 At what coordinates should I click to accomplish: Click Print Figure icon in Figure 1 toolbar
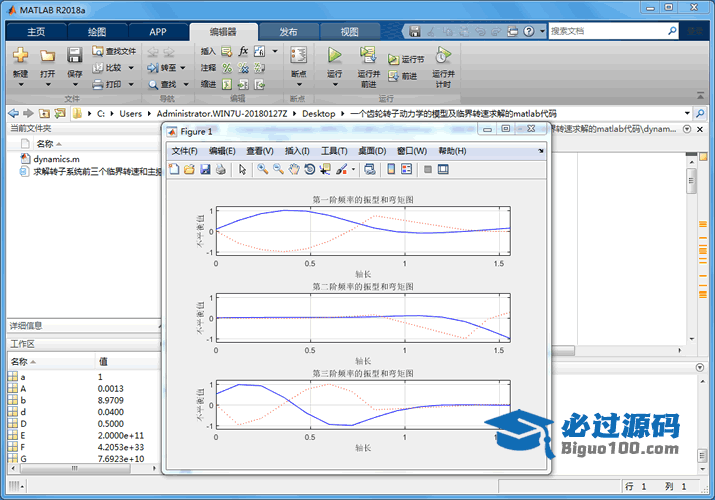coord(221,170)
